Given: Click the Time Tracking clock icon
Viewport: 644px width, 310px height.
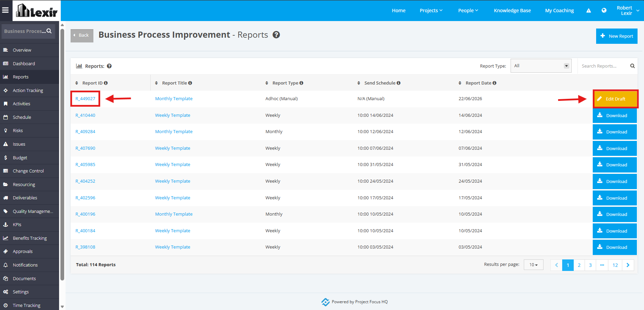Looking at the screenshot, I should coord(5,305).
